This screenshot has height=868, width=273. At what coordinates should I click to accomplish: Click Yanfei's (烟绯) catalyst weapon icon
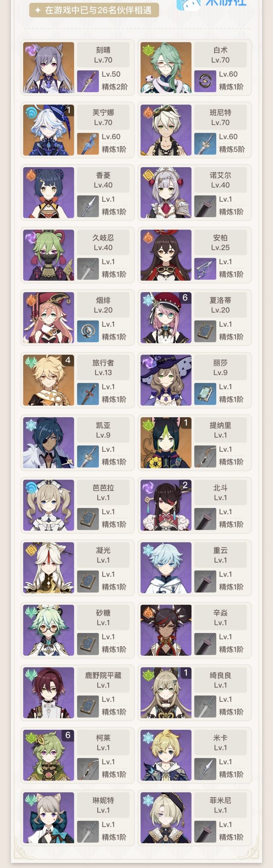tap(88, 331)
